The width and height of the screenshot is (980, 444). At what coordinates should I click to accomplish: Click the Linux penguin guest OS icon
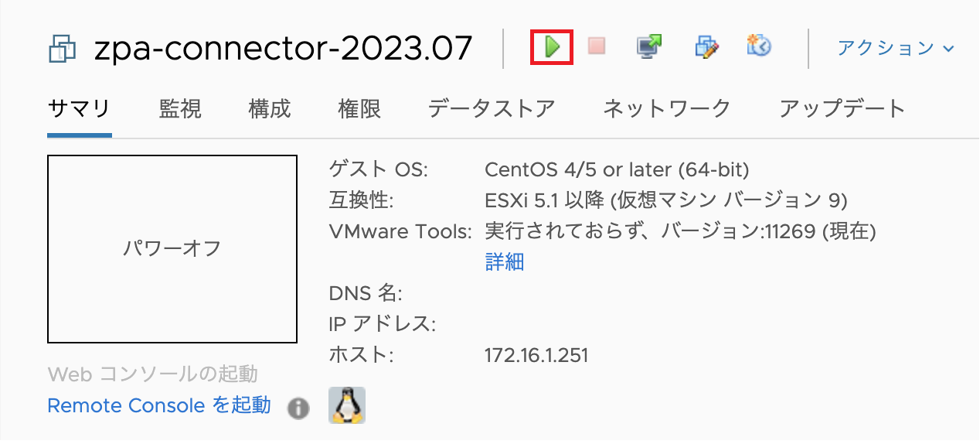tap(347, 405)
